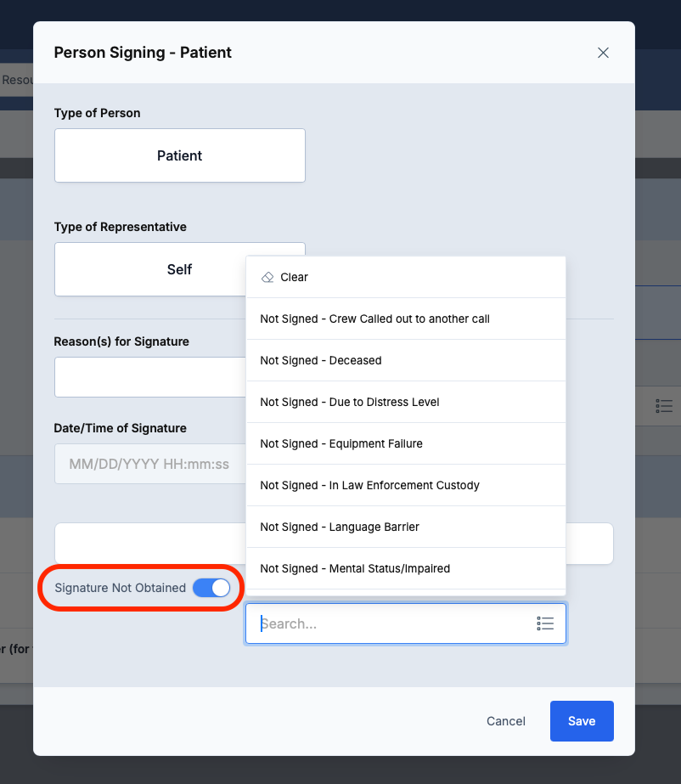Turn off the Signature Not Obtained toggle

tap(211, 588)
